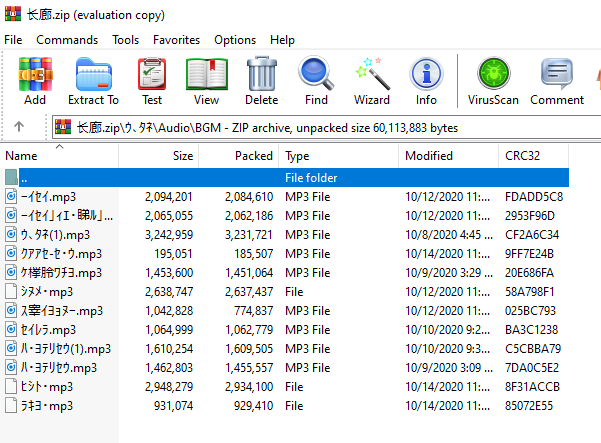Open the Comment tool
This screenshot has height=443, width=601.
tap(557, 81)
